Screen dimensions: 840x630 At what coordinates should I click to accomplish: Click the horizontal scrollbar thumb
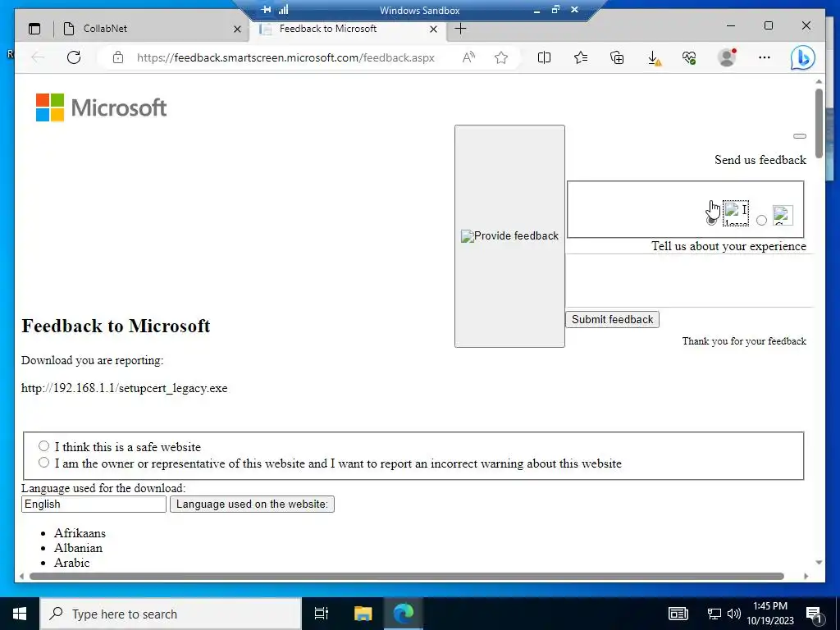407,577
